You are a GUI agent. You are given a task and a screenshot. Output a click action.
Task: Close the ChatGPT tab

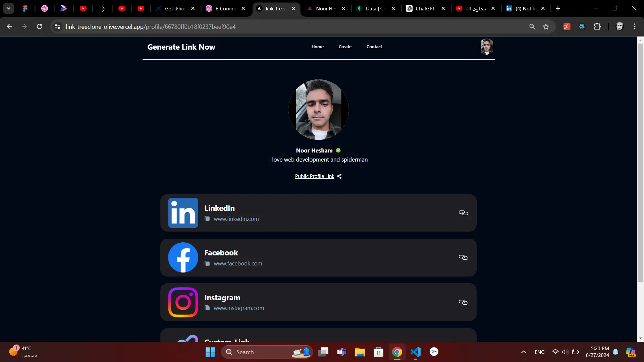tap(443, 9)
